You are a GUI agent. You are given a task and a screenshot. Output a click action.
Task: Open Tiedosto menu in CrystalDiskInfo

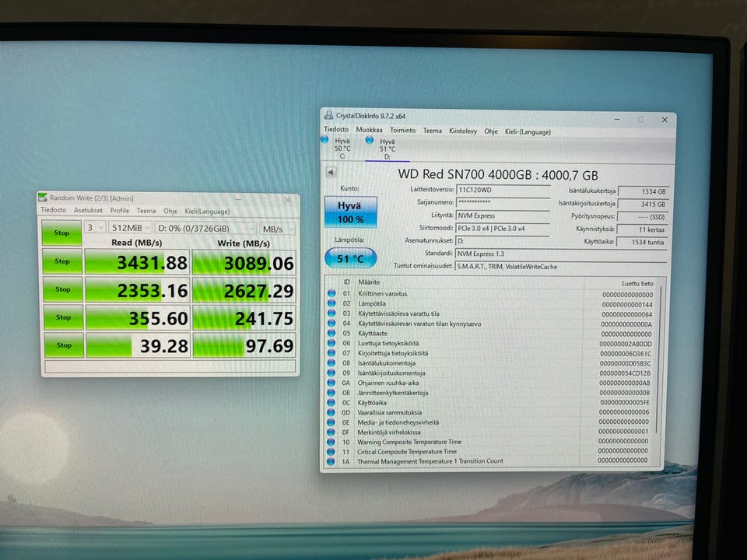pos(336,129)
